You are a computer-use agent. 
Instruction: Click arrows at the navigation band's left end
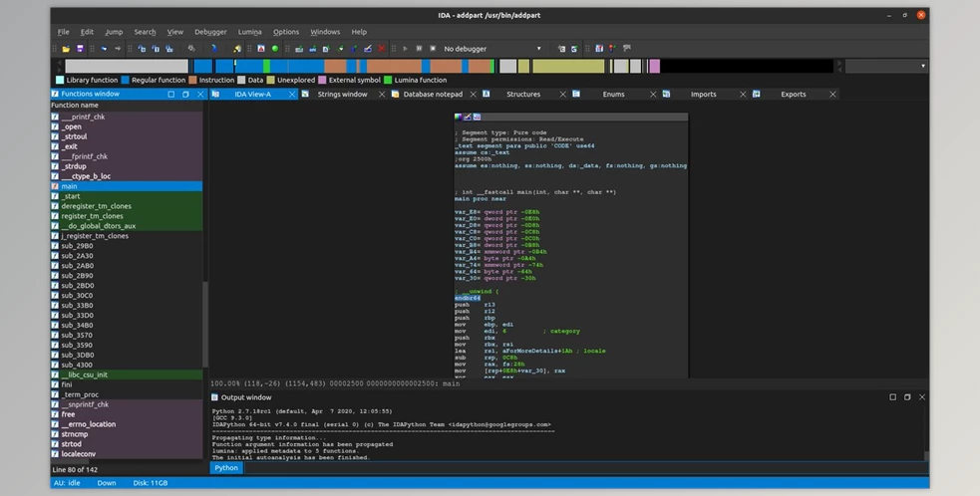point(60,66)
